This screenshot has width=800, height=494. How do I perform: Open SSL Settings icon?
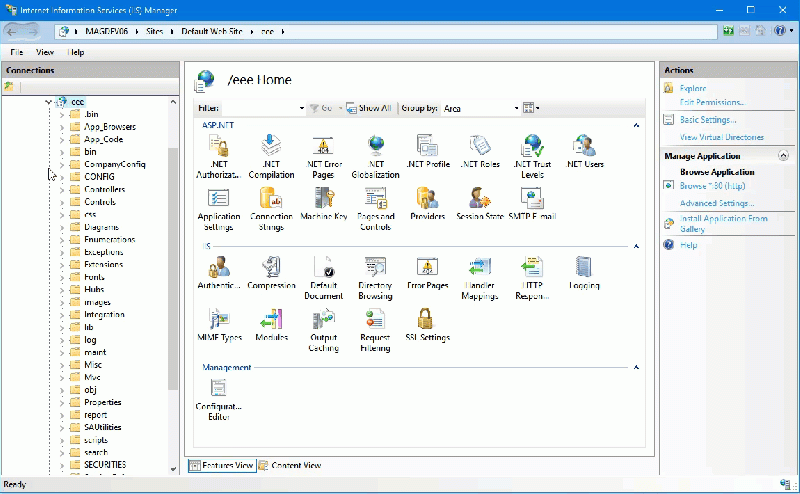428,325
